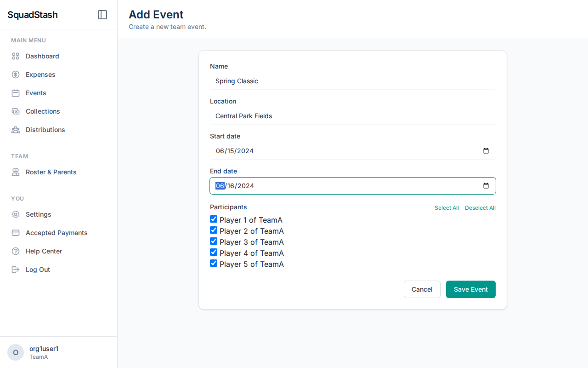Viewport: 588px width, 368px height.
Task: Uncheck Player 1 of TeamA
Action: point(214,219)
